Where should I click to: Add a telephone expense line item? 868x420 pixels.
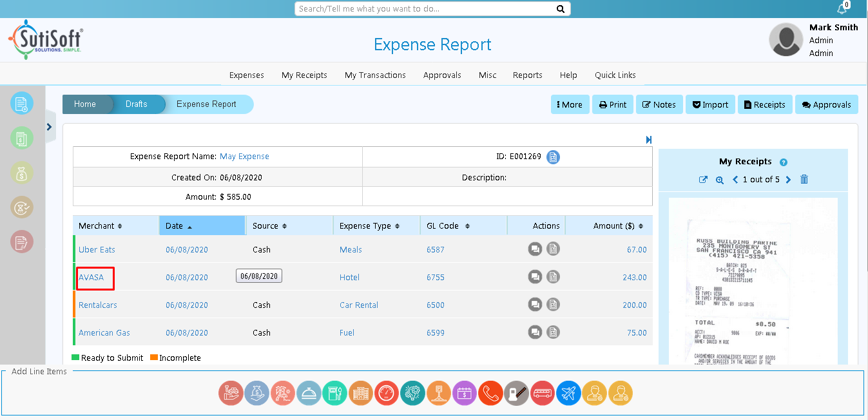[490, 392]
